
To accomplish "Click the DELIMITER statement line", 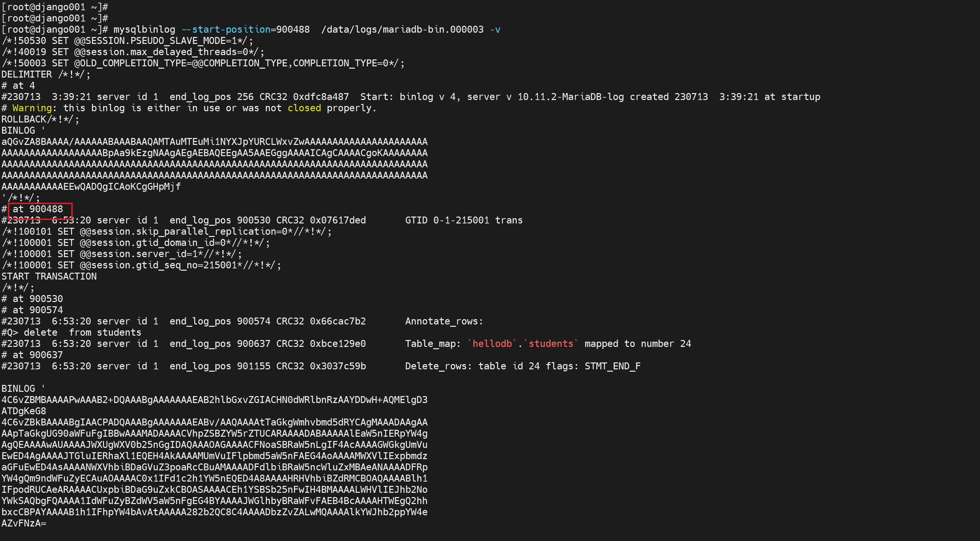I will (46, 75).
